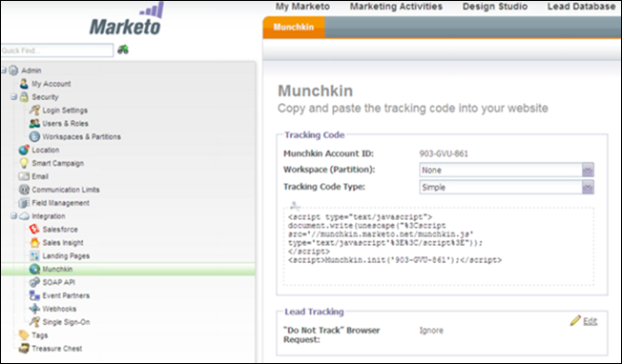Select Treasure Chest in the tree

coord(56,349)
